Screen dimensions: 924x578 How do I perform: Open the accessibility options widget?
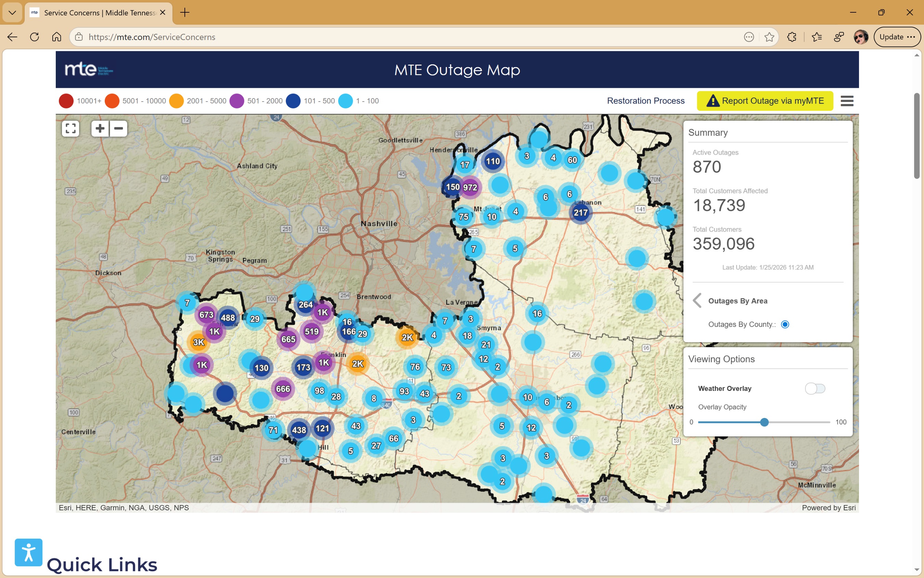28,552
